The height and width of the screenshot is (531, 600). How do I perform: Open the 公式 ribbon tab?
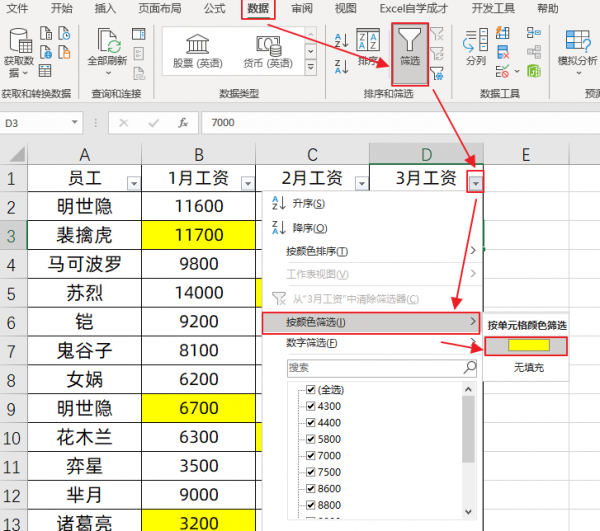click(x=215, y=8)
